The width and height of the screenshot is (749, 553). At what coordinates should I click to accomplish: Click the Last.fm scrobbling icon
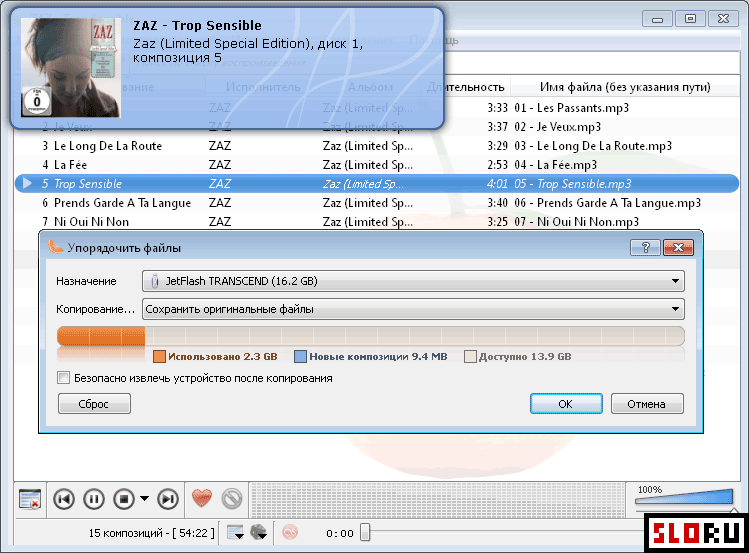[290, 532]
